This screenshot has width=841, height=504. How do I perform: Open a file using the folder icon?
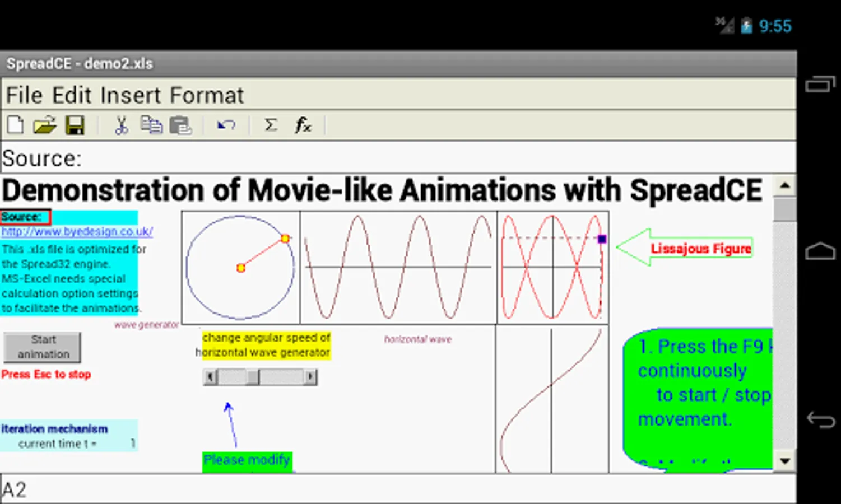45,125
